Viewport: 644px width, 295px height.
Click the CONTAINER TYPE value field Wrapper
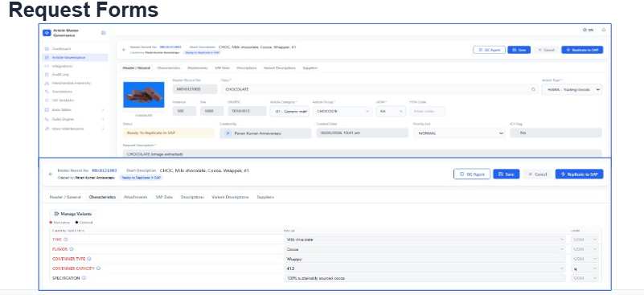pyautogui.click(x=425, y=259)
